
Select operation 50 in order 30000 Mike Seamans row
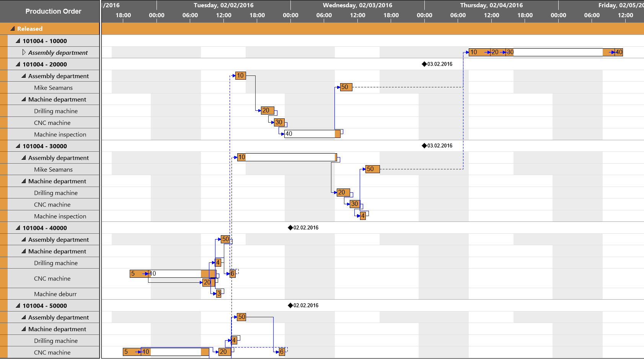pyautogui.click(x=372, y=169)
